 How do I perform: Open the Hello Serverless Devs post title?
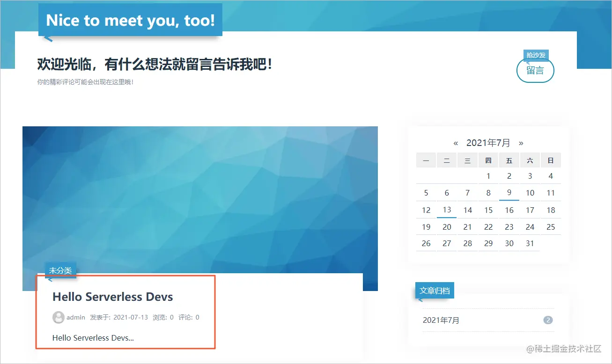pos(112,297)
